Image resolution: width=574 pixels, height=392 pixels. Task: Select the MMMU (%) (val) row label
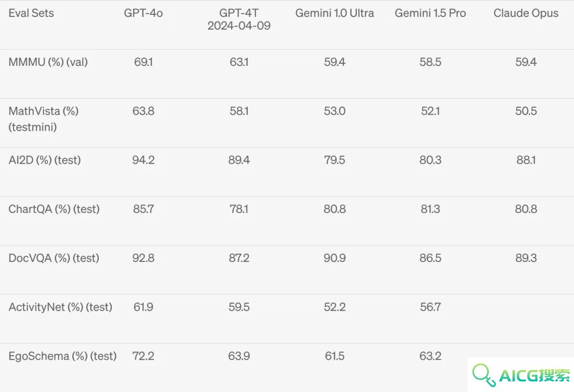pos(48,62)
